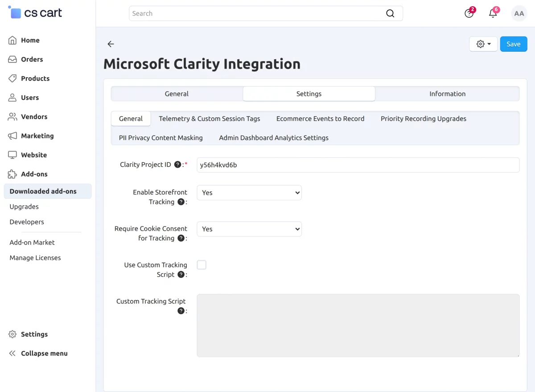The height and width of the screenshot is (392, 535).
Task: Focus the top Search field
Action: 266,13
